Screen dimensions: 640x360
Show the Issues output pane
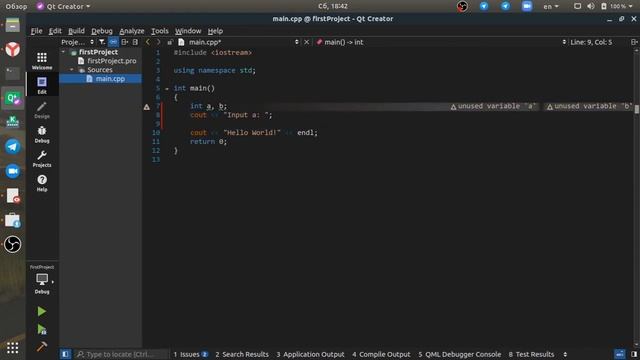(x=190, y=354)
